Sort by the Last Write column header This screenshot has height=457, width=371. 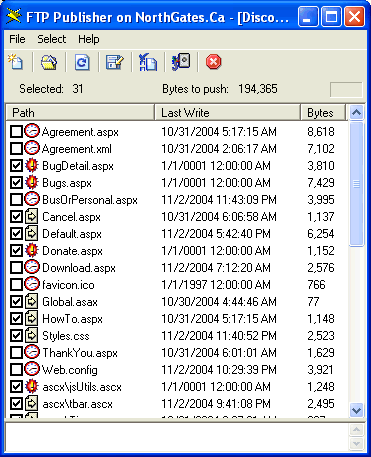pyautogui.click(x=228, y=113)
